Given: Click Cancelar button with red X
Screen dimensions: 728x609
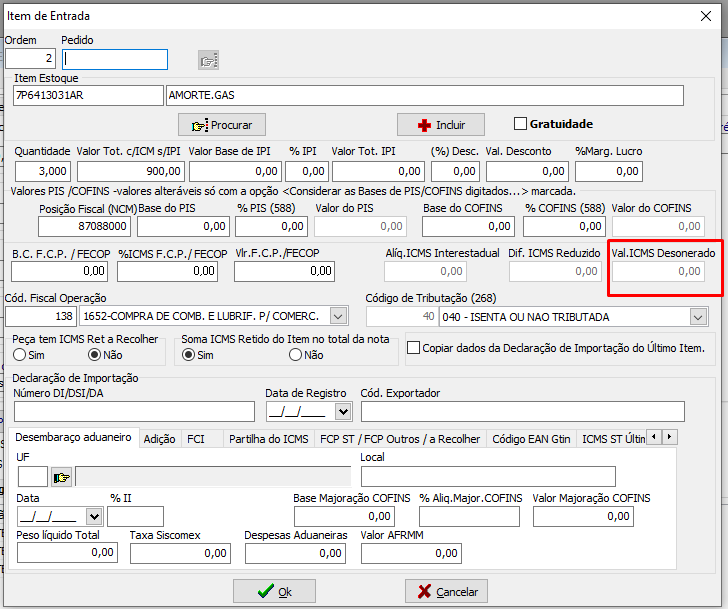Looking at the screenshot, I should coord(446,591).
